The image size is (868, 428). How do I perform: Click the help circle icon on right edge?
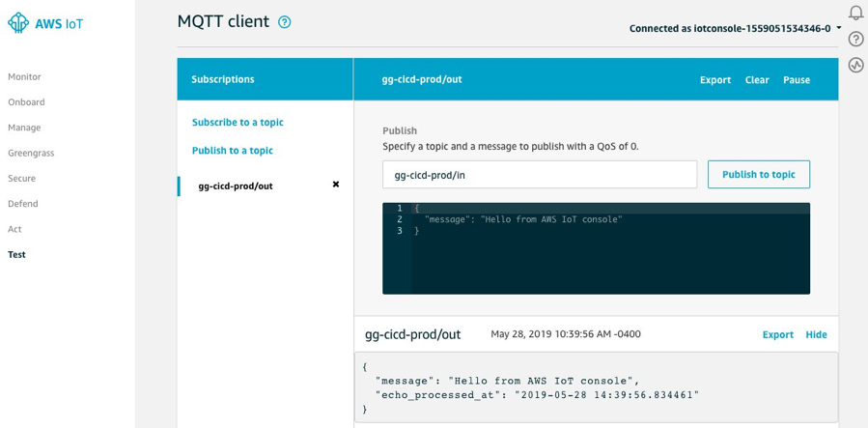tap(855, 39)
